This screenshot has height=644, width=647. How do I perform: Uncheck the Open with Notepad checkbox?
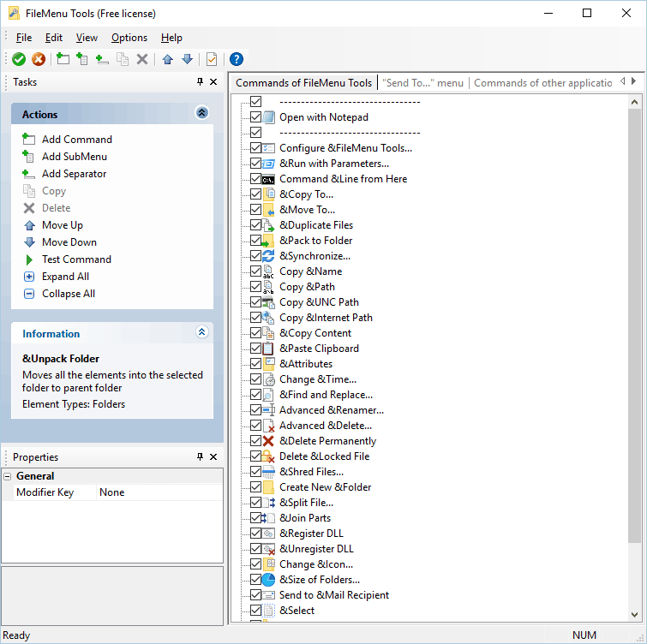click(x=256, y=117)
